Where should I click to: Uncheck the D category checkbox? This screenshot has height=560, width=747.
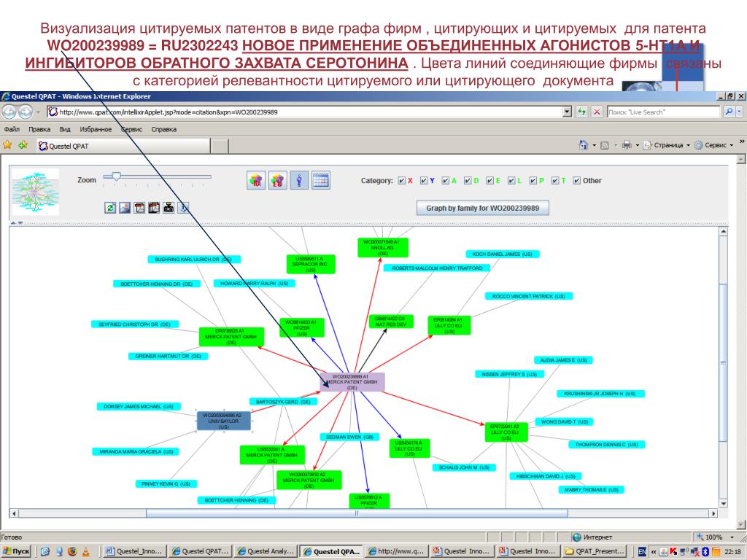468,181
